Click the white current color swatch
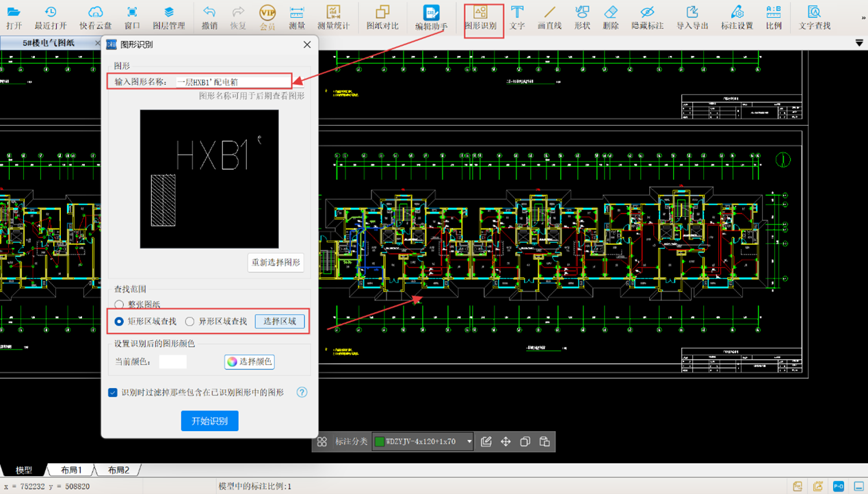Screen dimensions: 868x494 click(x=172, y=362)
